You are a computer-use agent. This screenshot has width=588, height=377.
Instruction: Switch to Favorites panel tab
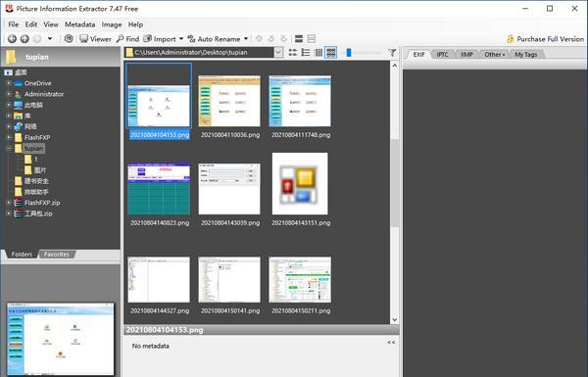57,254
